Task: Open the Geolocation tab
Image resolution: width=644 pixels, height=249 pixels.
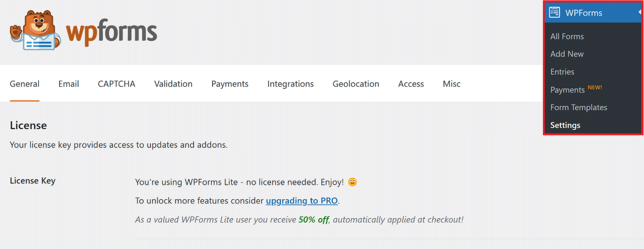Action: click(356, 84)
